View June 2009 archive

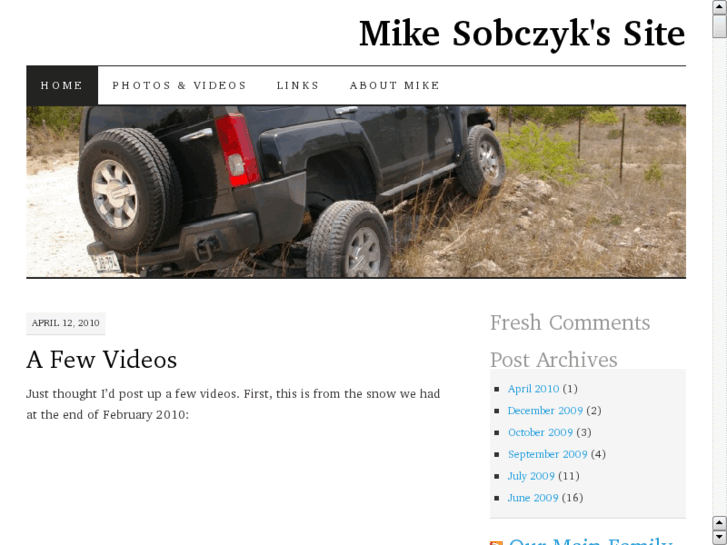pos(533,498)
